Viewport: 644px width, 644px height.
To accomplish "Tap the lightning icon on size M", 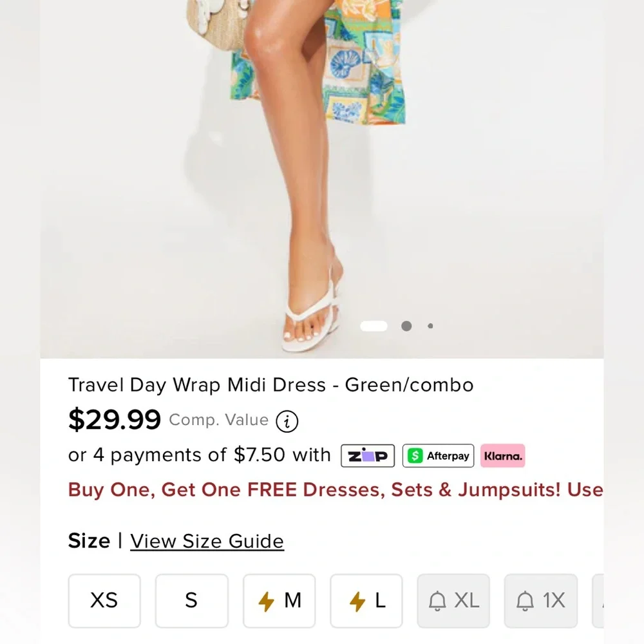I will [268, 601].
